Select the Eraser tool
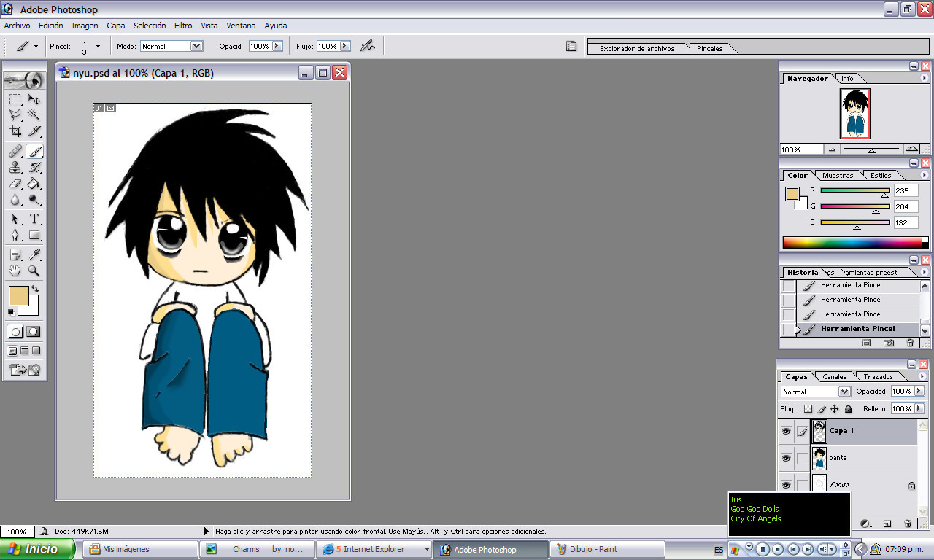This screenshot has height=560, width=934. coord(15,184)
